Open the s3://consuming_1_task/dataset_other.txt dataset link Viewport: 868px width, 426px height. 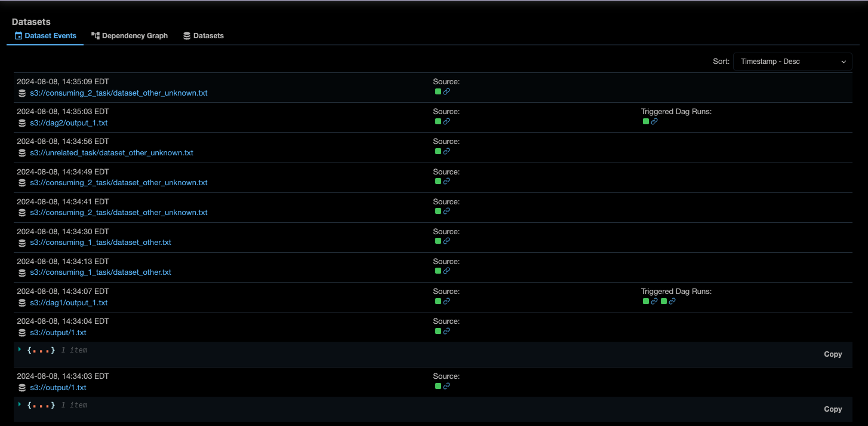[x=100, y=242]
